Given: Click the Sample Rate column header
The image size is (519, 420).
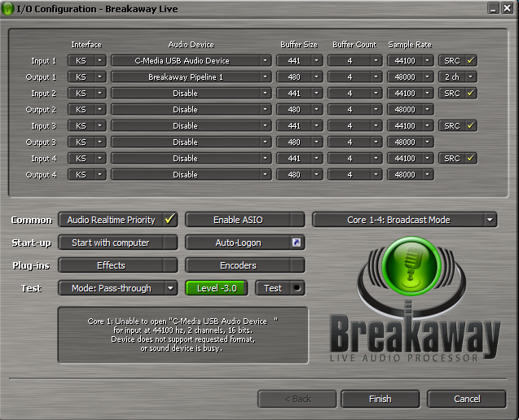Looking at the screenshot, I should pyautogui.click(x=410, y=45).
